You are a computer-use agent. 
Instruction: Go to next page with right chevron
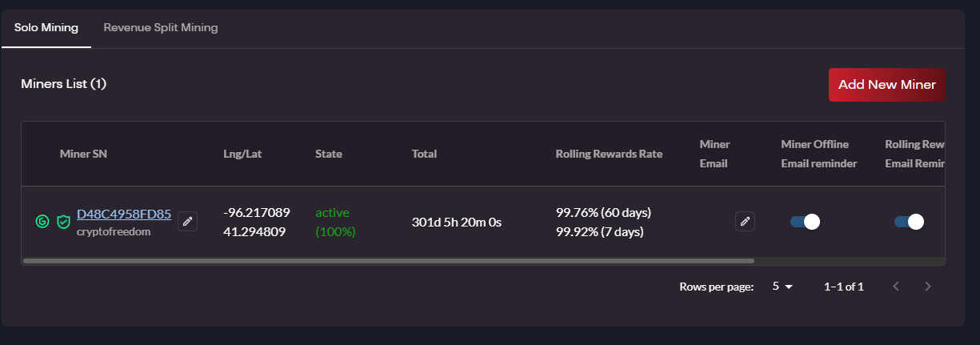pos(928,287)
